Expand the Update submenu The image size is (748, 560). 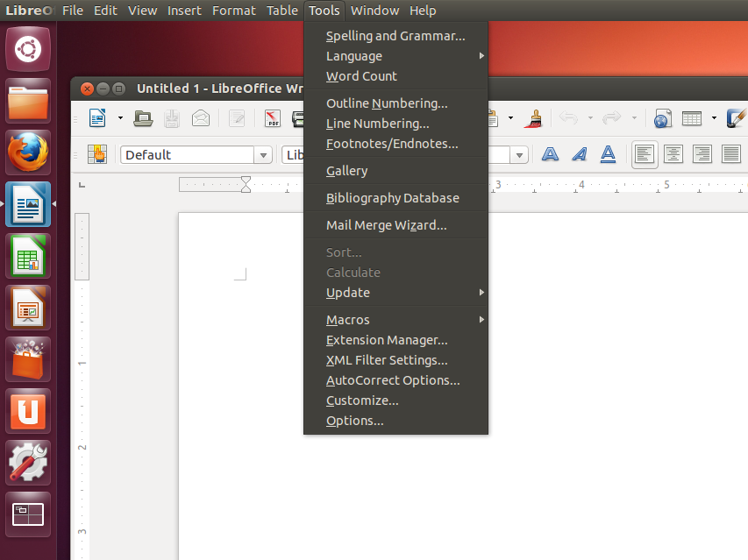pyautogui.click(x=396, y=293)
